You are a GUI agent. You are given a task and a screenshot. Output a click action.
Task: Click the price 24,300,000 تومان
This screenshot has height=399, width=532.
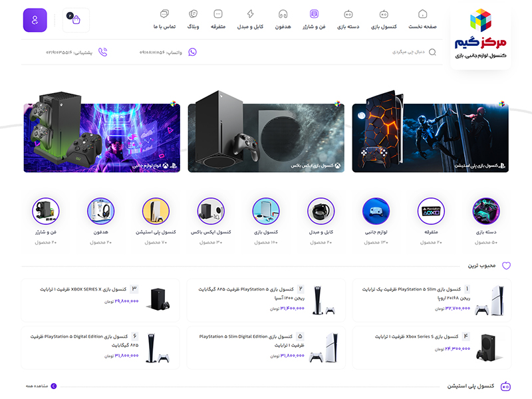pyautogui.click(x=452, y=348)
